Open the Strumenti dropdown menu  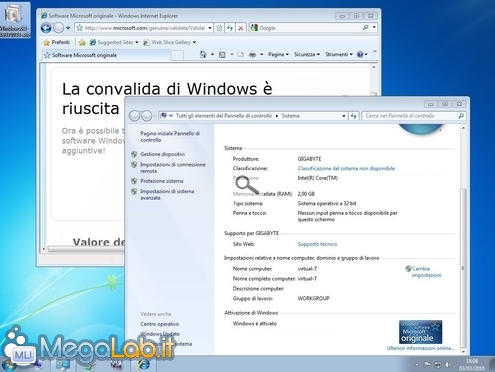[x=339, y=54]
